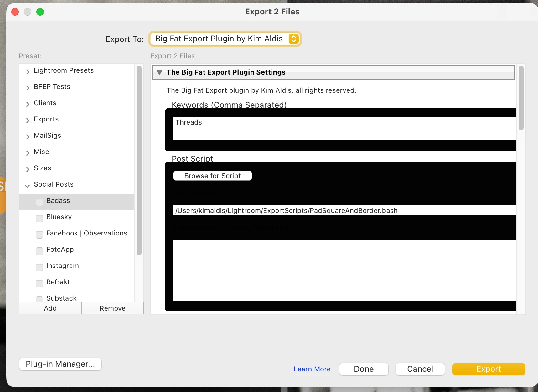Image resolution: width=538 pixels, height=392 pixels.
Task: Select the Facebook | Observations preset name
Action: click(x=87, y=233)
